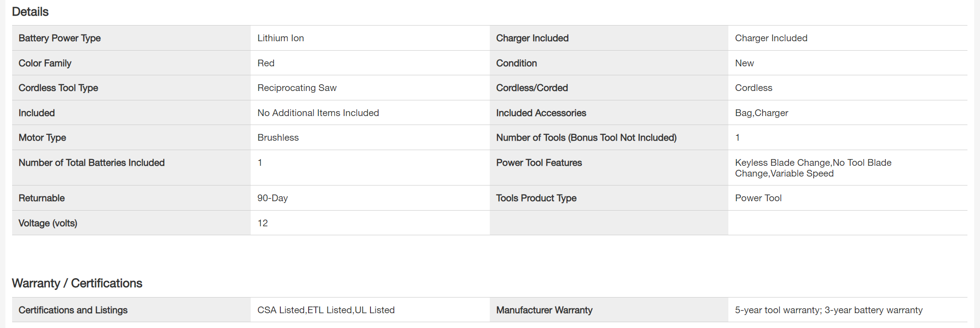This screenshot has width=980, height=328.
Task: Click the No Additional Items Included text
Action: [x=318, y=113]
